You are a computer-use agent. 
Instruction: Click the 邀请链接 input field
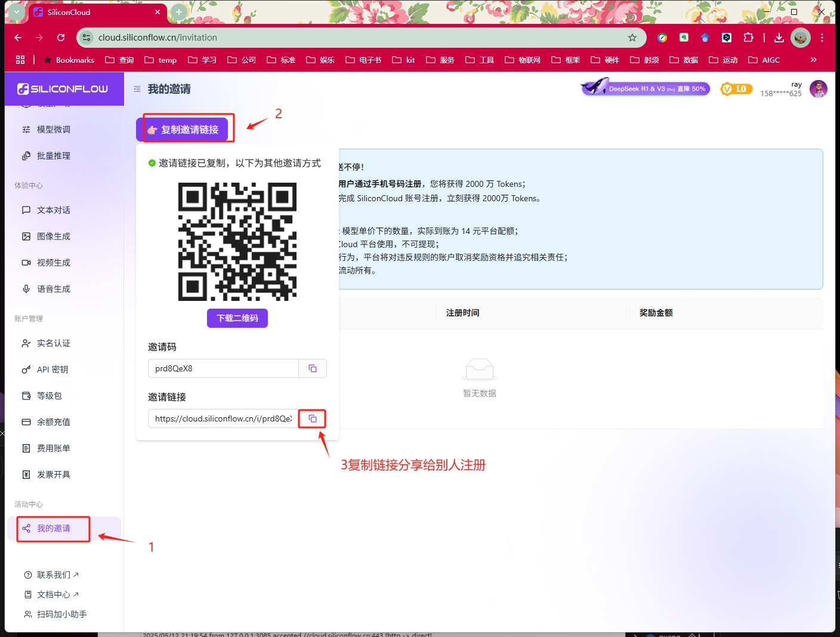223,418
